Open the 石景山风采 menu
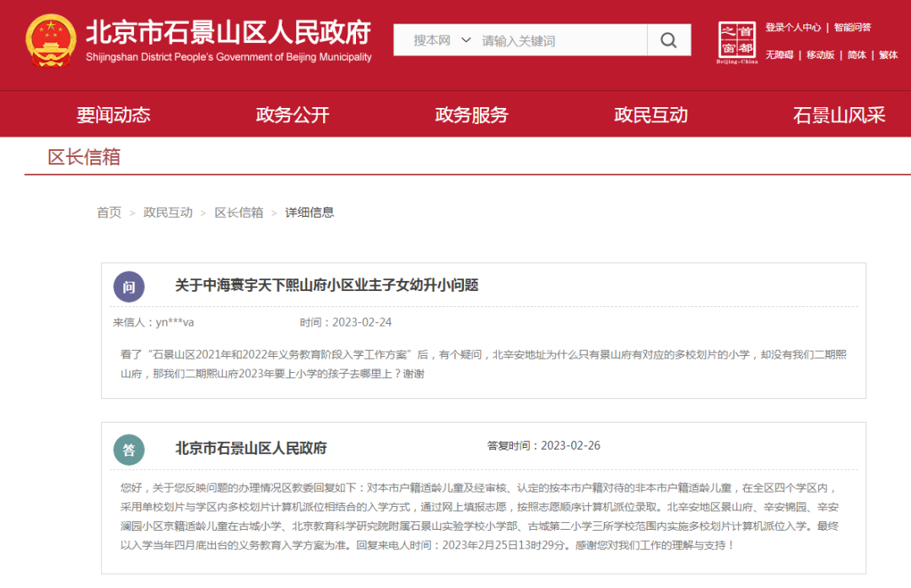911x588 pixels. point(839,115)
